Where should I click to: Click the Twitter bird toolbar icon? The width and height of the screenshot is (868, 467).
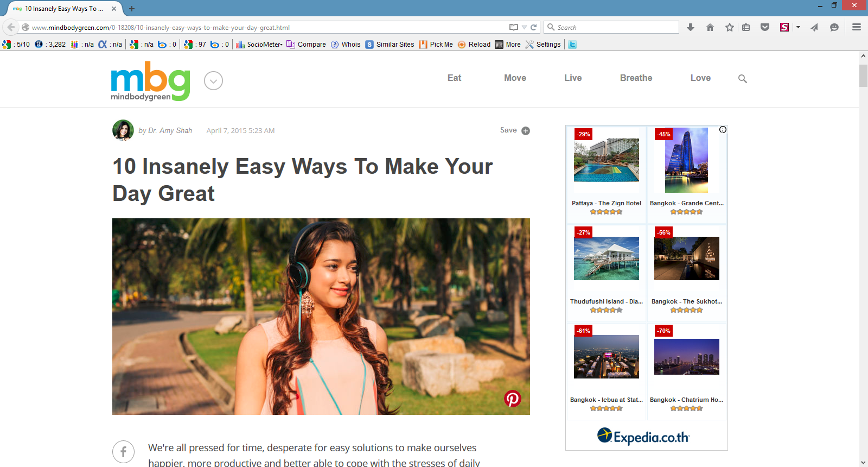(x=572, y=45)
